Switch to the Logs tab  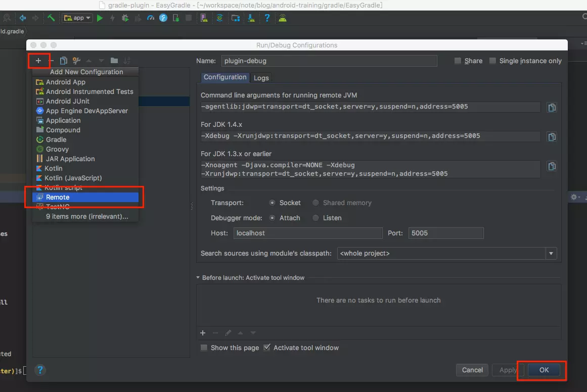pyautogui.click(x=261, y=78)
